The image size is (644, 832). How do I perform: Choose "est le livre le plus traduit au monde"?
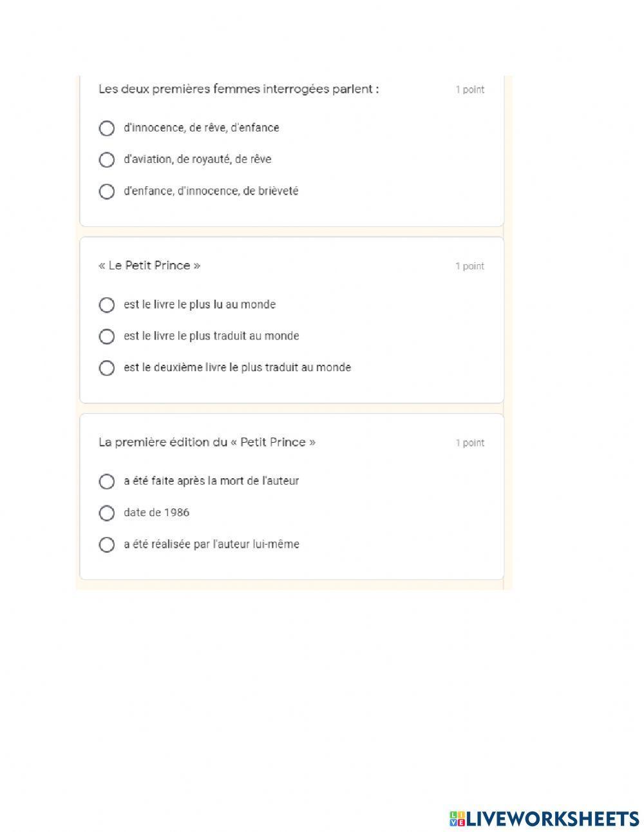[107, 336]
